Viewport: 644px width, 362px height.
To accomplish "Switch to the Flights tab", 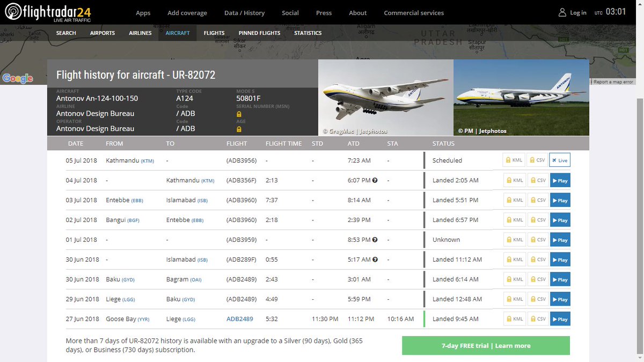I will pyautogui.click(x=214, y=33).
